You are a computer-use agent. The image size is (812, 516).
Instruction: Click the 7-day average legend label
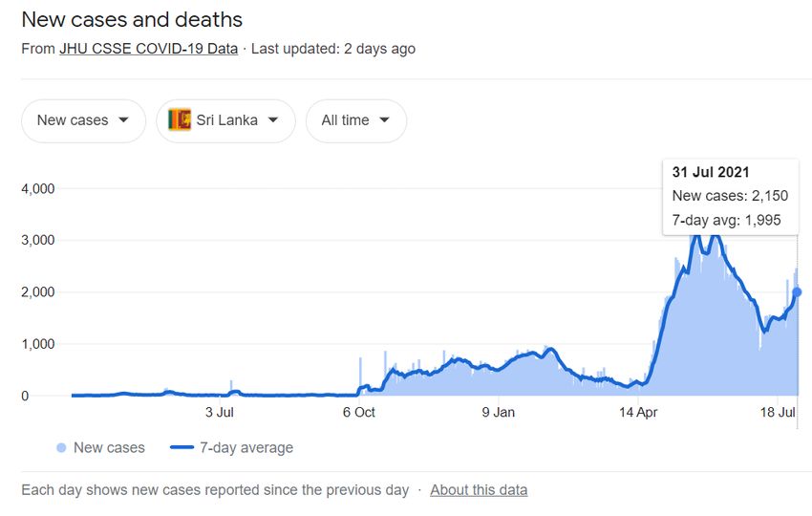coord(246,447)
